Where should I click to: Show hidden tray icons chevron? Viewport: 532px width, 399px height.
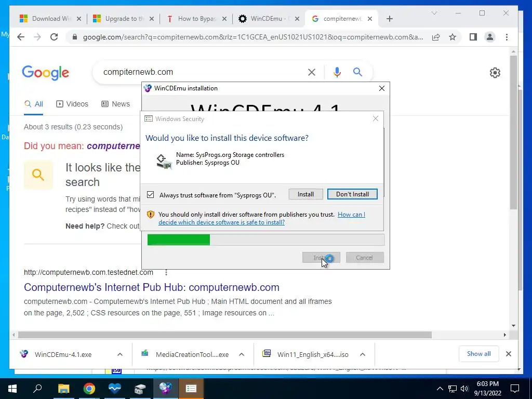440,389
